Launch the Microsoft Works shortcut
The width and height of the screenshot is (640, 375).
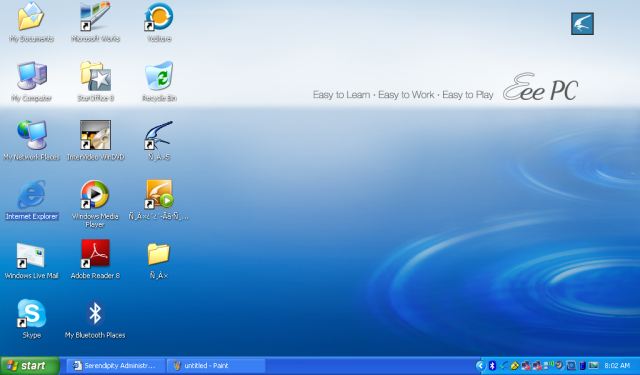point(95,22)
